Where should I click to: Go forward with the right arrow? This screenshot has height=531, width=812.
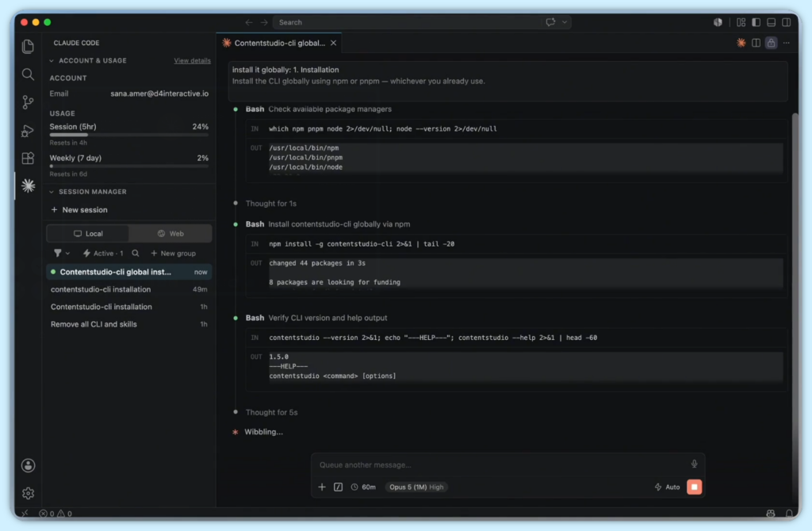pos(264,22)
